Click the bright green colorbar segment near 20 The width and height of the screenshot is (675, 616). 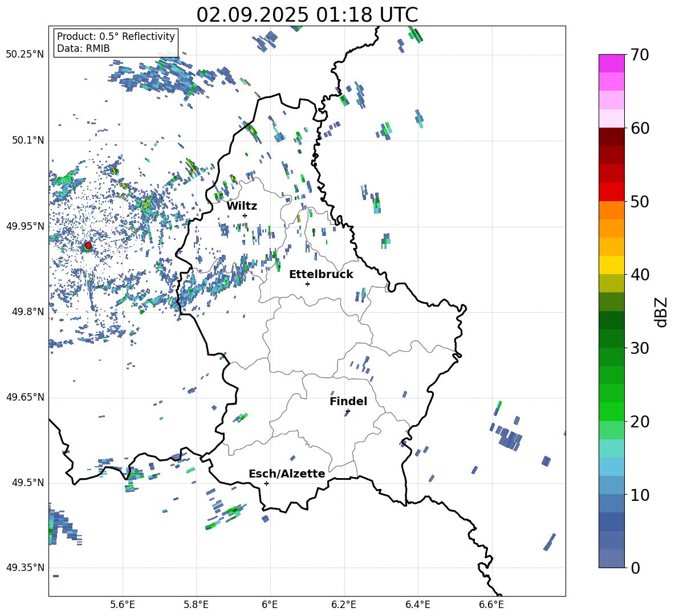tap(611, 411)
